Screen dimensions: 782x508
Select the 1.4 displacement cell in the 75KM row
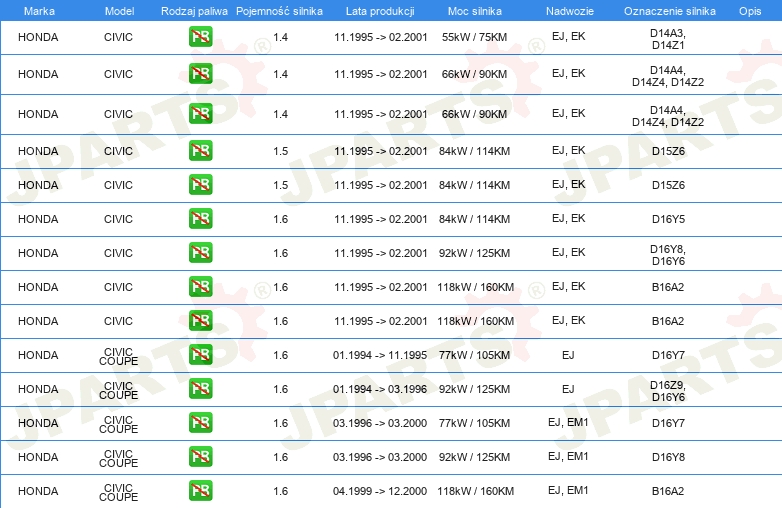(280, 37)
